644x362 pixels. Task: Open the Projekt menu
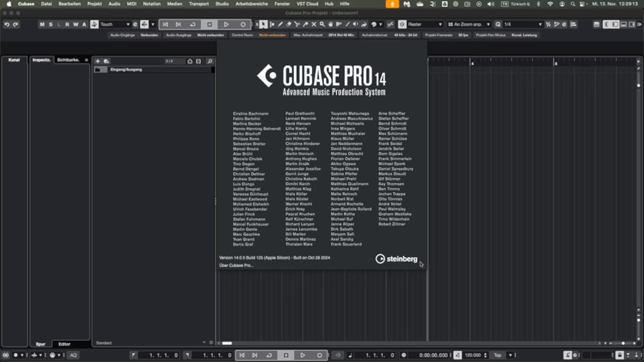point(95,4)
